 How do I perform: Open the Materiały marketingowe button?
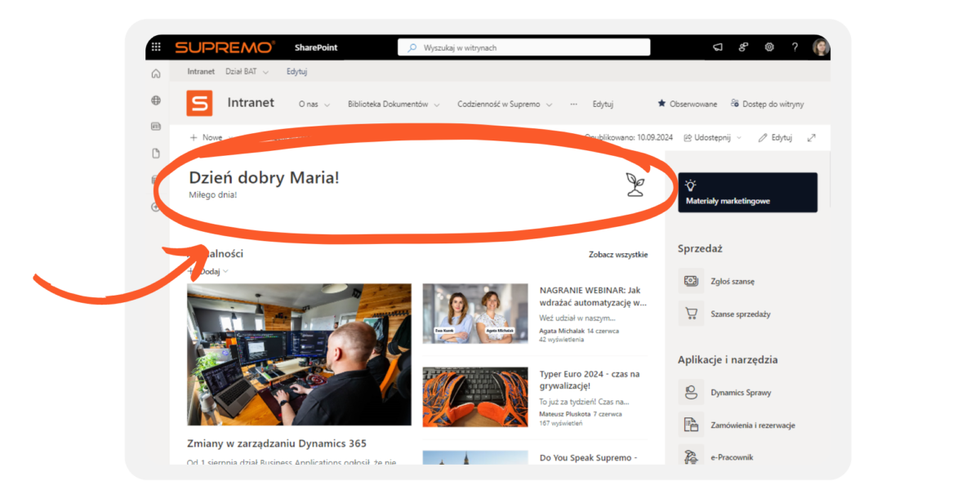tap(747, 193)
